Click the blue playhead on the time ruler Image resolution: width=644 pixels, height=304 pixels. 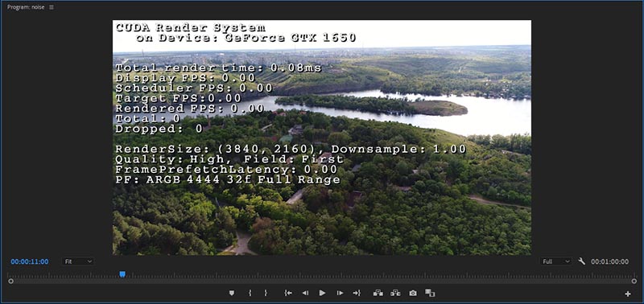122,274
